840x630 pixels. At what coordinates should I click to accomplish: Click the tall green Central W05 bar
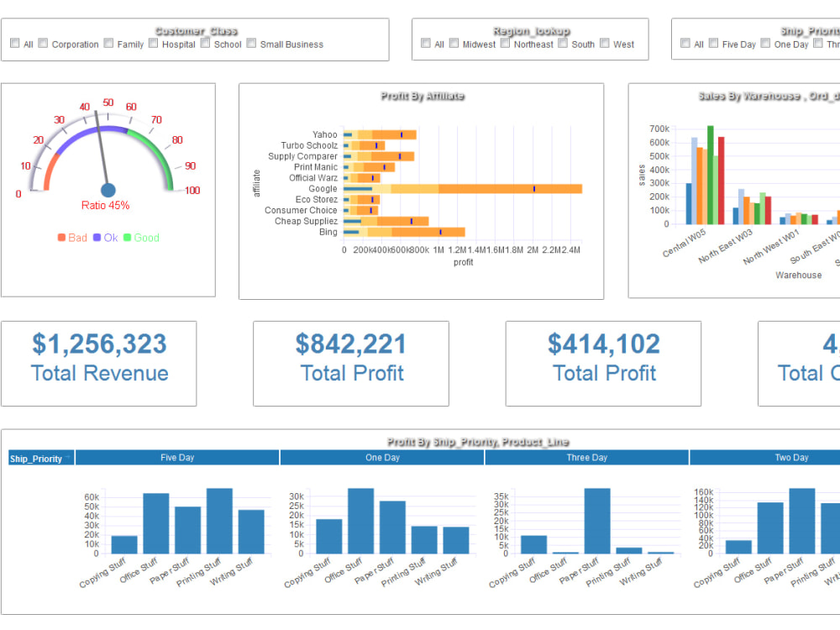[711, 176]
